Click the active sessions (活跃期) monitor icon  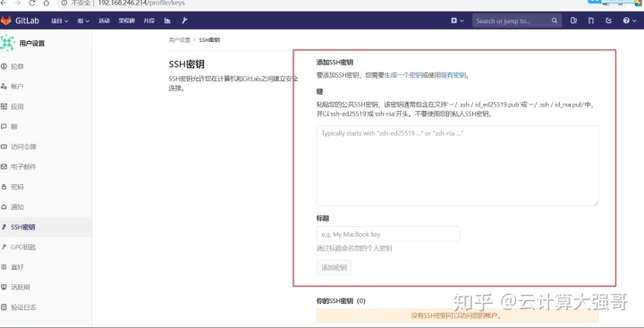[4, 287]
